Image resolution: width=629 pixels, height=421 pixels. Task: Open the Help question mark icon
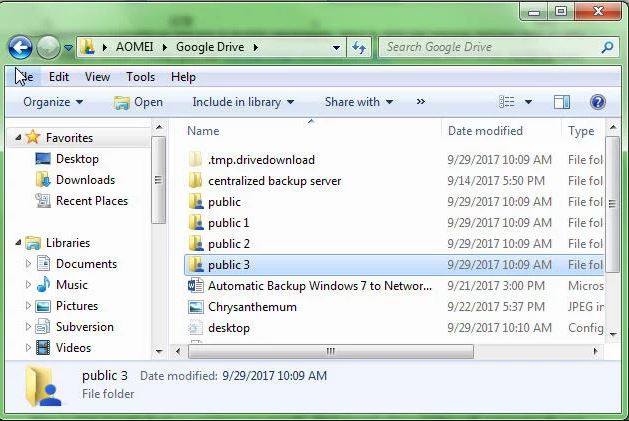tap(597, 102)
